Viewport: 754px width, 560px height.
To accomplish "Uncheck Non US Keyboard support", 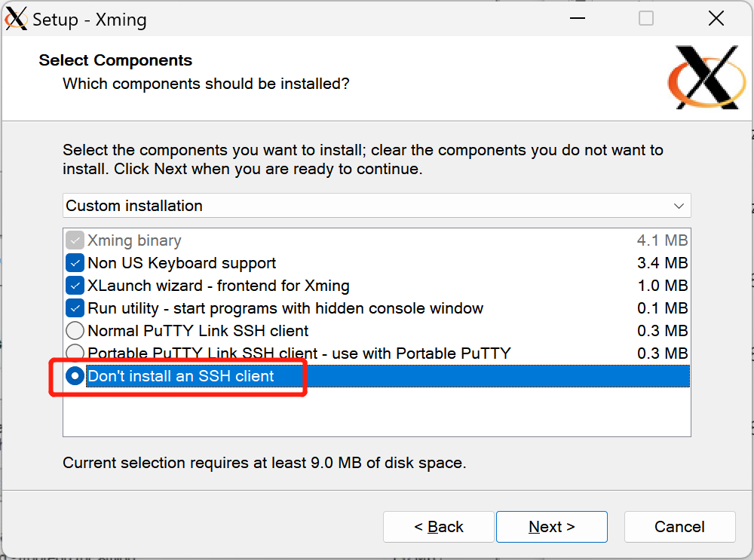I will coord(75,263).
